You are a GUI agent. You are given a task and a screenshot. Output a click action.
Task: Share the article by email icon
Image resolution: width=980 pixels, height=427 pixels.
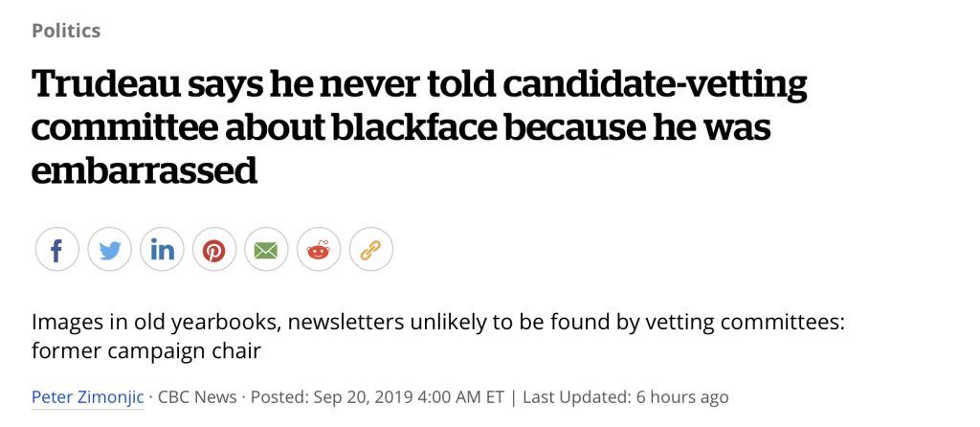[266, 250]
